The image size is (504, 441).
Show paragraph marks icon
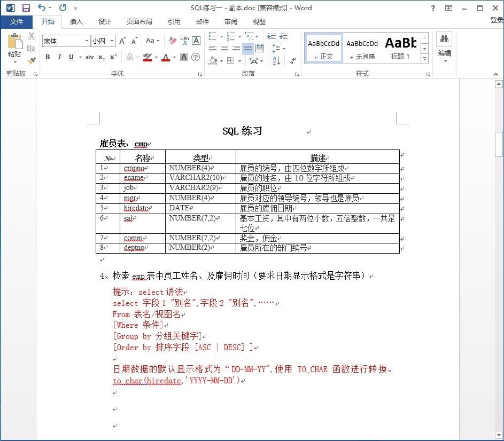coord(292,60)
